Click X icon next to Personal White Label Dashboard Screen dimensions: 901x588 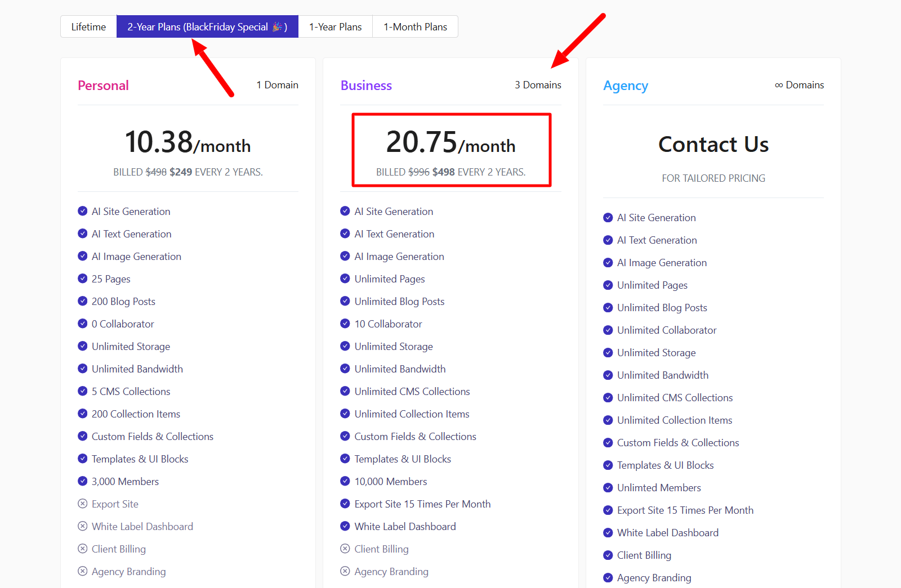click(83, 526)
